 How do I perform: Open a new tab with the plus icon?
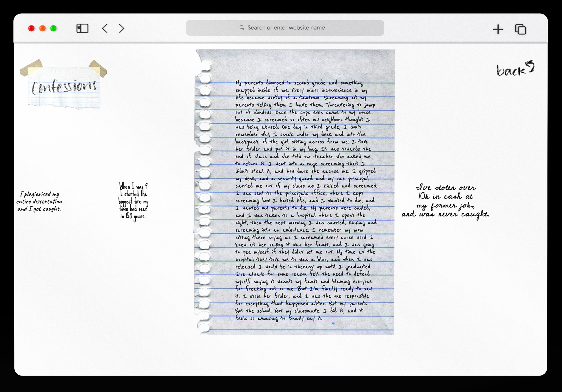(498, 29)
